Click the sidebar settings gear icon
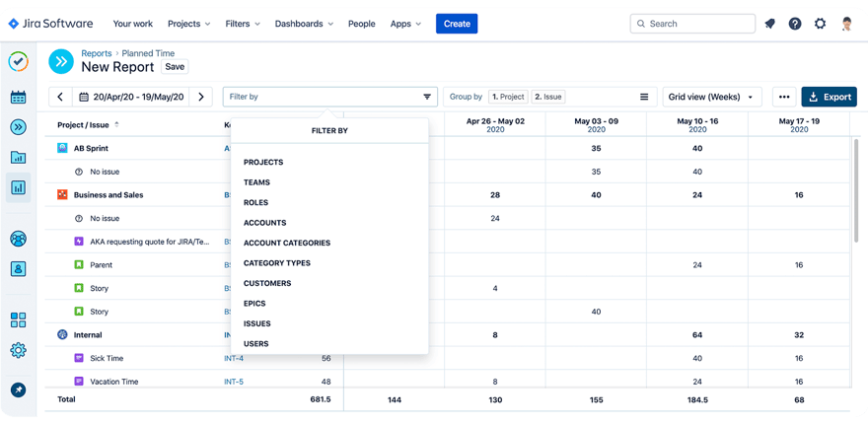 click(x=18, y=350)
